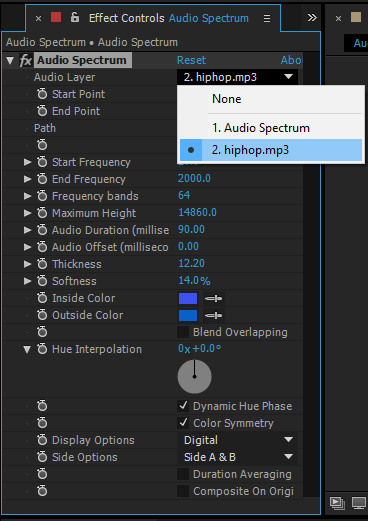The width and height of the screenshot is (368, 521).
Task: Toggle stopwatch for Start Point
Action: [x=42, y=94]
